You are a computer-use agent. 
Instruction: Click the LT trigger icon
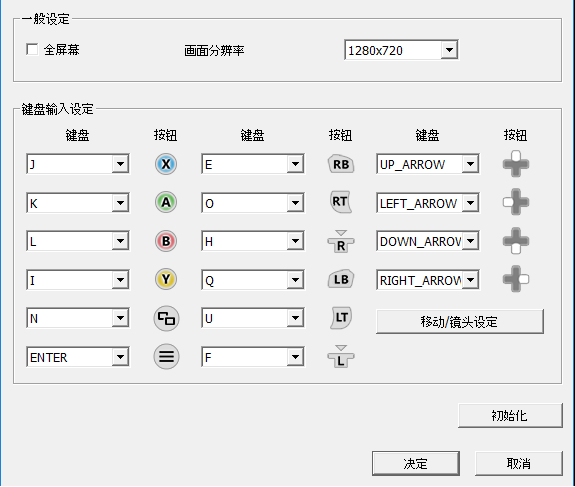coord(341,318)
